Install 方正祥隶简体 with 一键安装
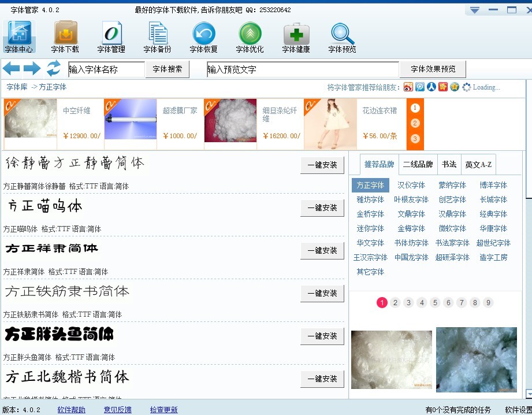Viewport: 532px width, 415px height. coord(322,251)
